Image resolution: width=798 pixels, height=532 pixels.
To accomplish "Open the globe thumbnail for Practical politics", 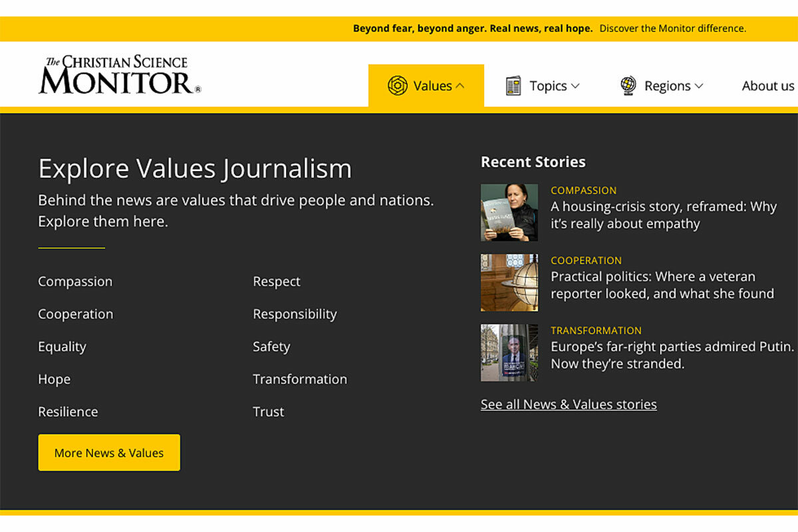I will (509, 283).
